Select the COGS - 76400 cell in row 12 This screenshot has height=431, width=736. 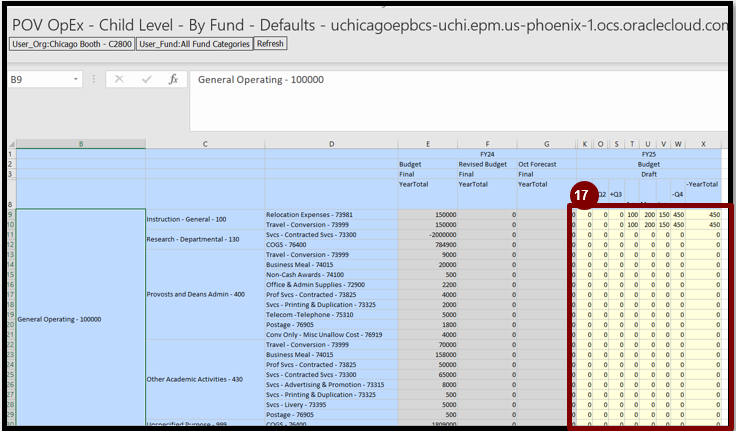(331, 245)
